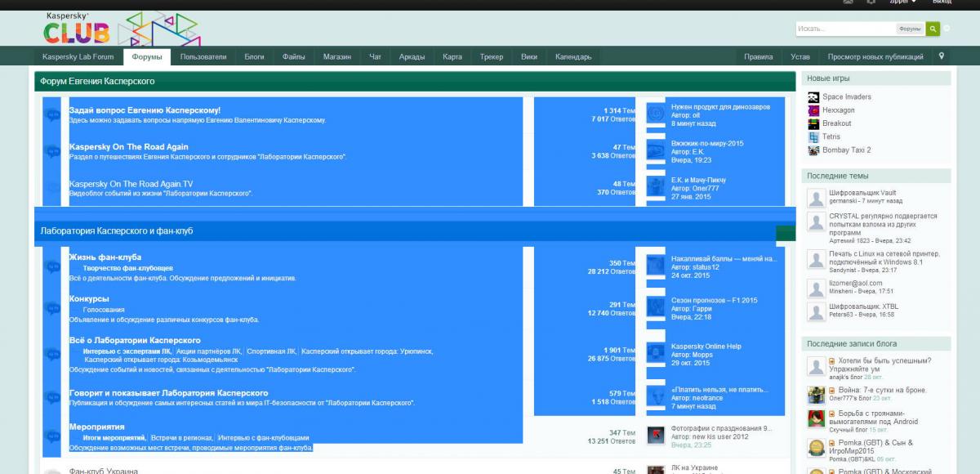Click blog avatar beside "Pomka.(GBT) & Сын & ИгроМир2015"
Image resolution: width=980 pixels, height=474 pixels.
pyautogui.click(x=815, y=447)
